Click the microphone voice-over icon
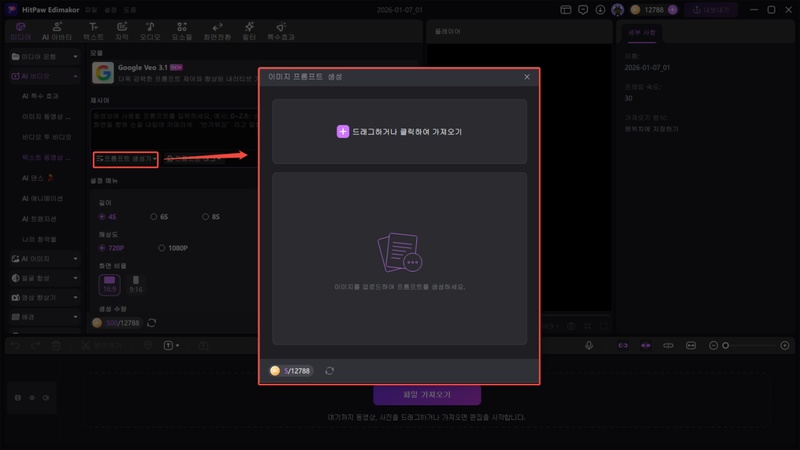 click(589, 345)
